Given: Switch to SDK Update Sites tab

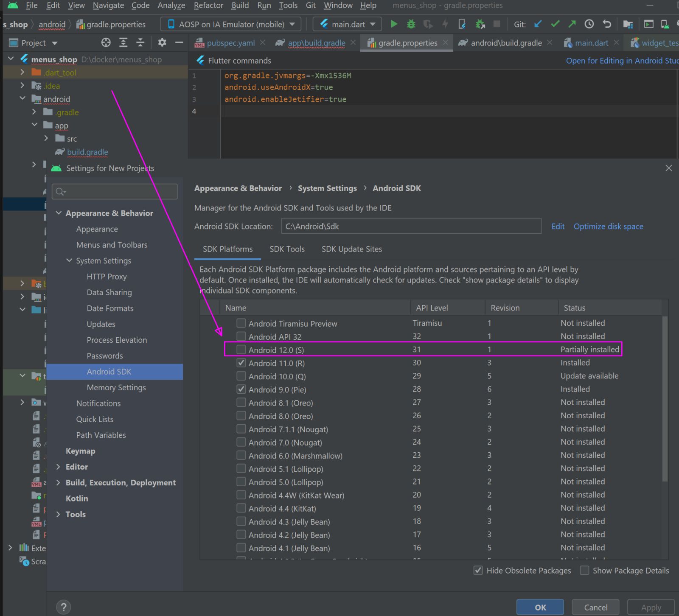Looking at the screenshot, I should click(351, 249).
